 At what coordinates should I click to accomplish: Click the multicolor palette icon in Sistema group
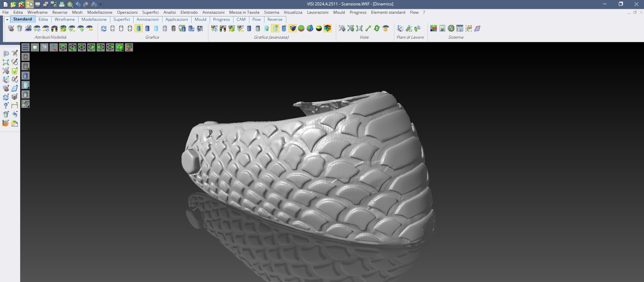click(x=433, y=28)
